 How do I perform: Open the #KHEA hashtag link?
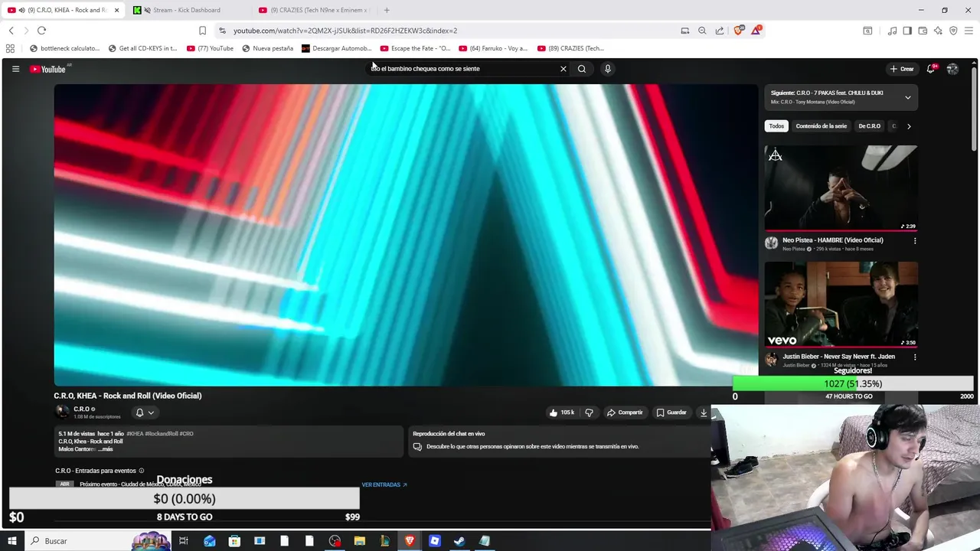pyautogui.click(x=135, y=434)
